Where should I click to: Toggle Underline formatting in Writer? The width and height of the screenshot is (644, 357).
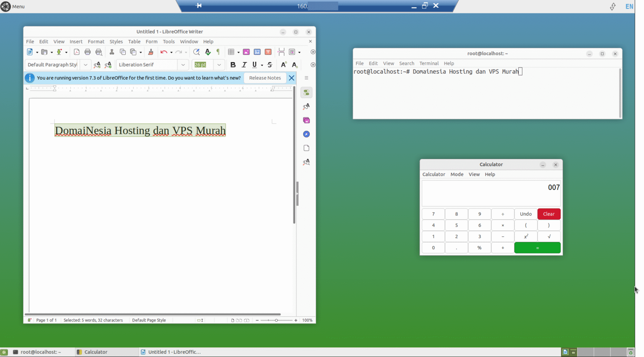(254, 65)
